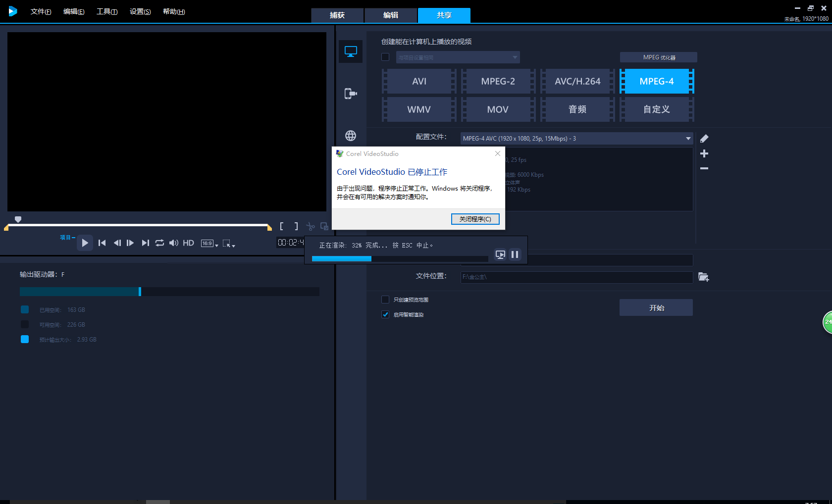Open the resize/crop mode dropdown

pyautogui.click(x=229, y=243)
